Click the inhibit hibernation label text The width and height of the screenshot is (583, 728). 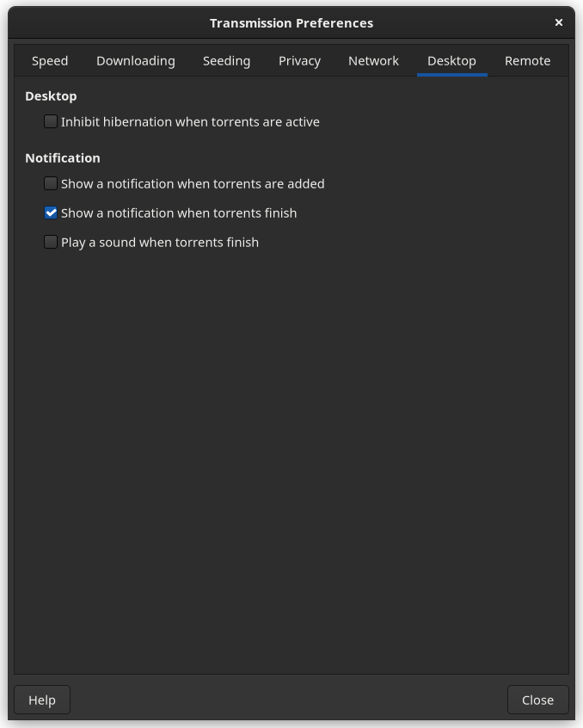pyautogui.click(x=190, y=121)
